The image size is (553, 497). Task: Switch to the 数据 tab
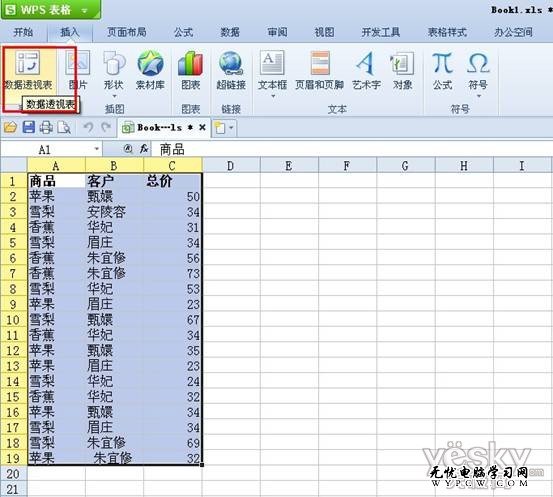coord(230,32)
